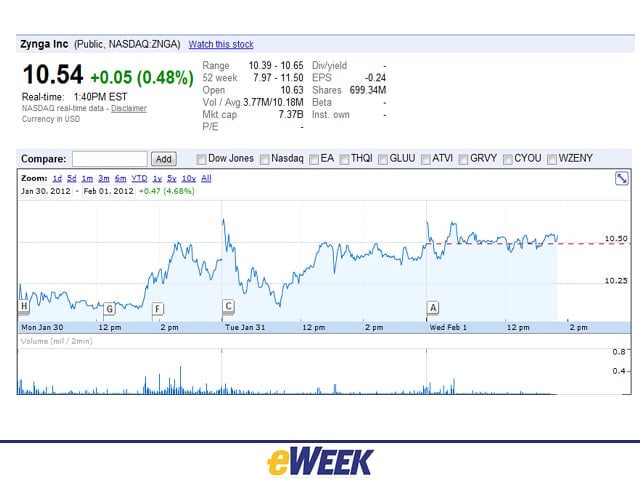Select the GLUU comparison checkbox
Image resolution: width=640 pixels, height=480 pixels.
coord(383,159)
